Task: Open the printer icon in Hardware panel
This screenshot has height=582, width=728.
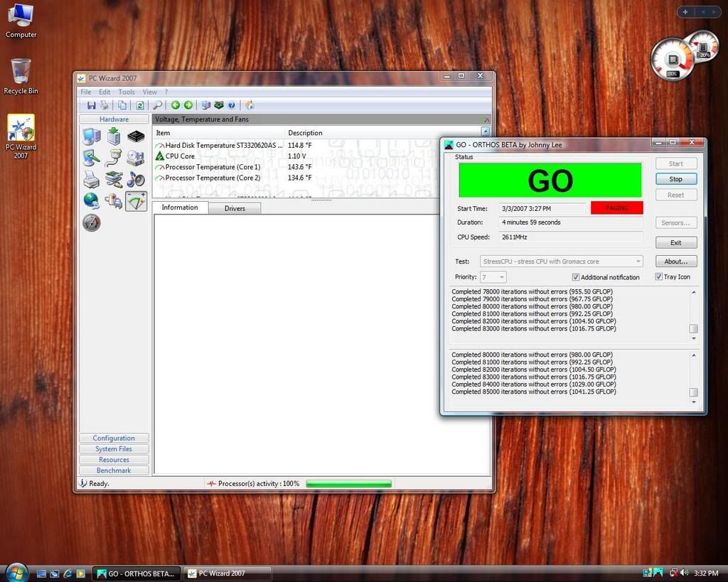Action: pos(91,179)
